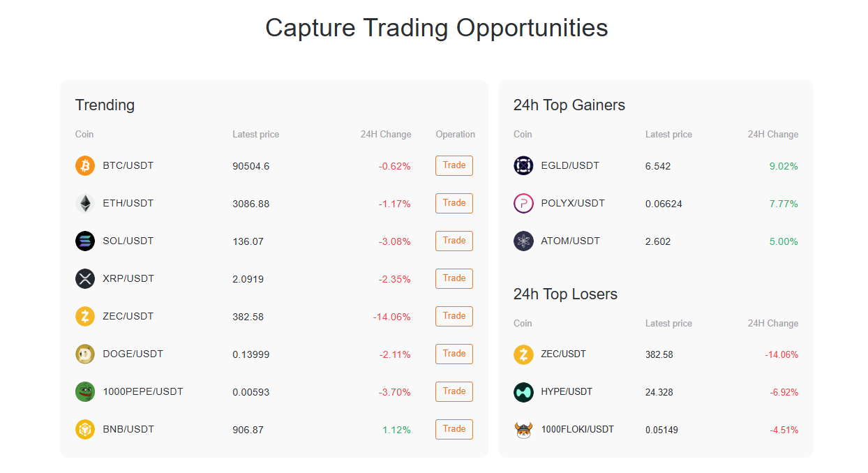Image resolution: width=868 pixels, height=473 pixels.
Task: Click the Zcash icon in Trending list
Action: point(84,316)
